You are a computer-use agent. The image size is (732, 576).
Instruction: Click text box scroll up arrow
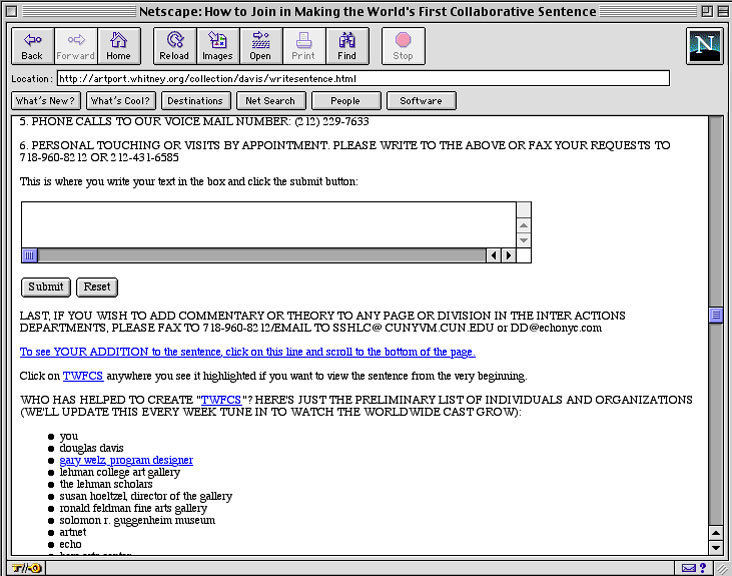(x=524, y=225)
